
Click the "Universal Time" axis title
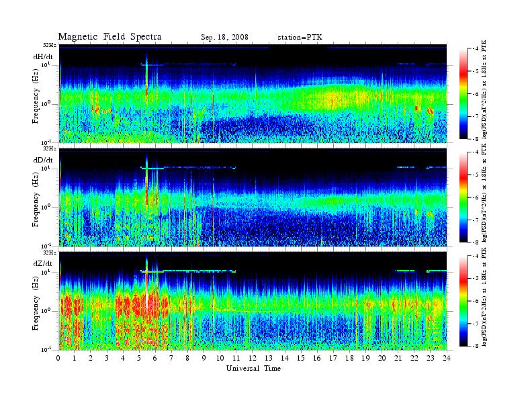pos(253,368)
